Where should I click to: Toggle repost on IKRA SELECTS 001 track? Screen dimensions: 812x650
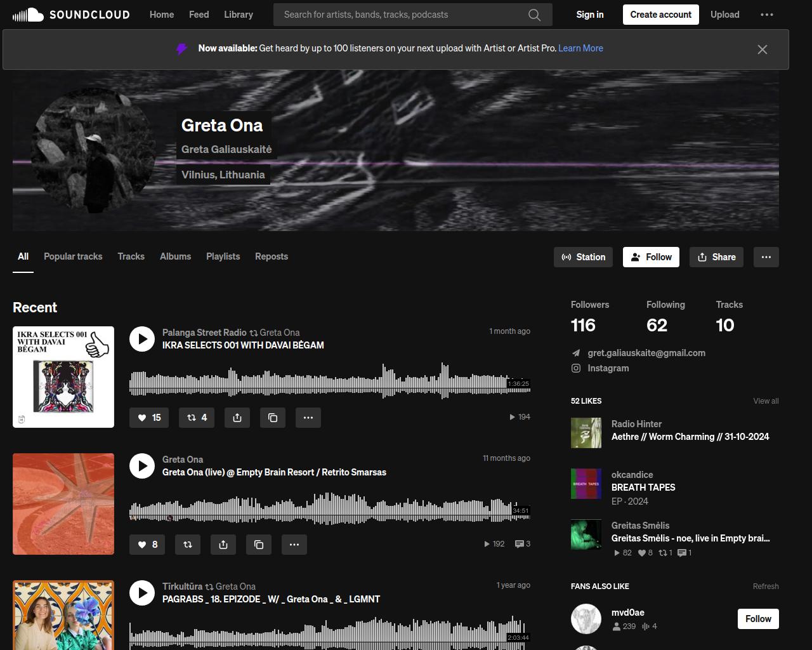point(197,418)
